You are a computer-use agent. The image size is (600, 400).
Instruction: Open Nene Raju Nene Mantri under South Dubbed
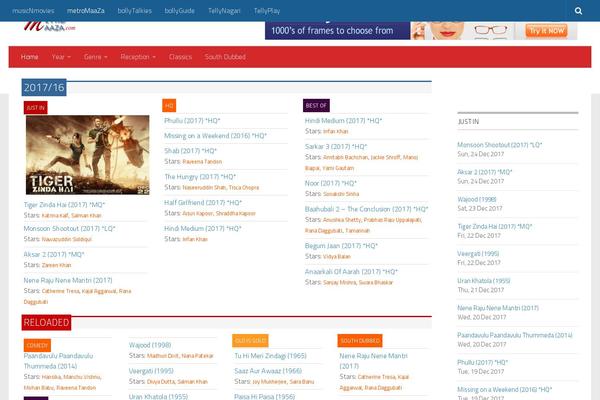coord(373,361)
